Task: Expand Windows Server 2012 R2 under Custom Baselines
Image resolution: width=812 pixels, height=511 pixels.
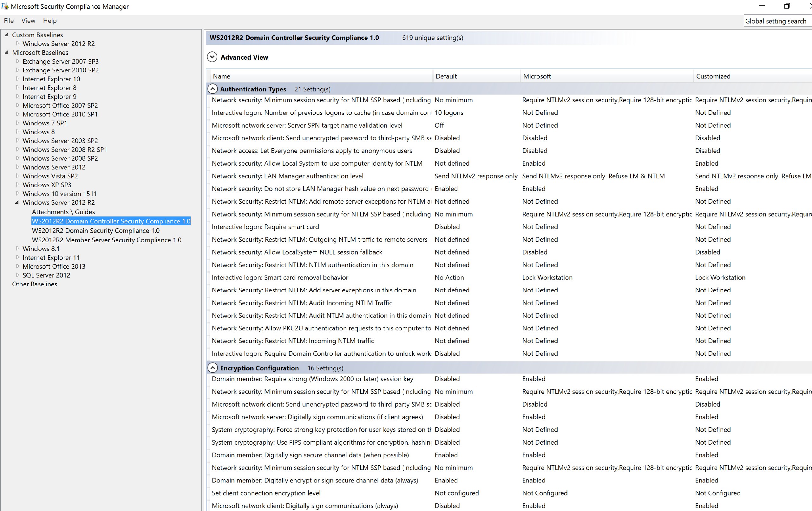Action: [17, 43]
